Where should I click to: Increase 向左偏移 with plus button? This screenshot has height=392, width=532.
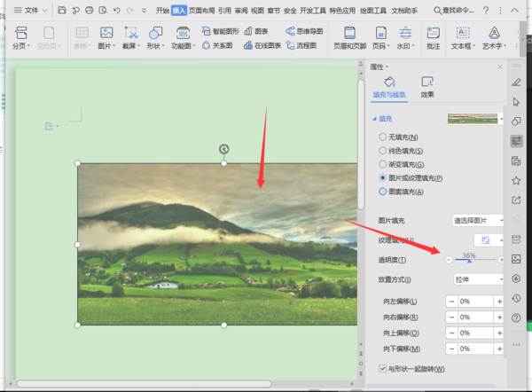tap(499, 302)
